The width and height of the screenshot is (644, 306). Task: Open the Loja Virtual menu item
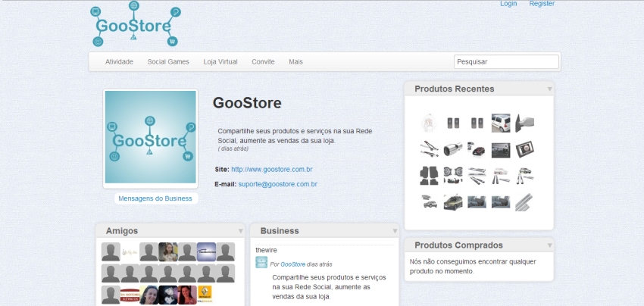(x=220, y=62)
